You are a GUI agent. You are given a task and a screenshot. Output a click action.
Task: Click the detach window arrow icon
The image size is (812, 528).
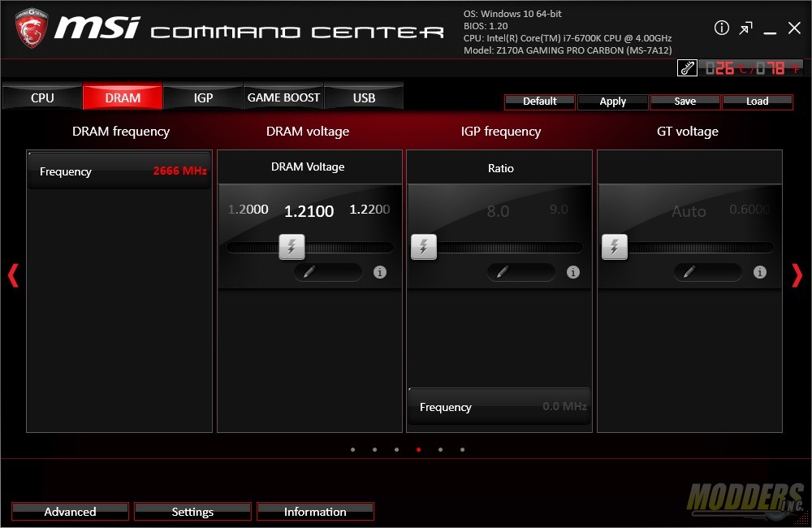[745, 28]
